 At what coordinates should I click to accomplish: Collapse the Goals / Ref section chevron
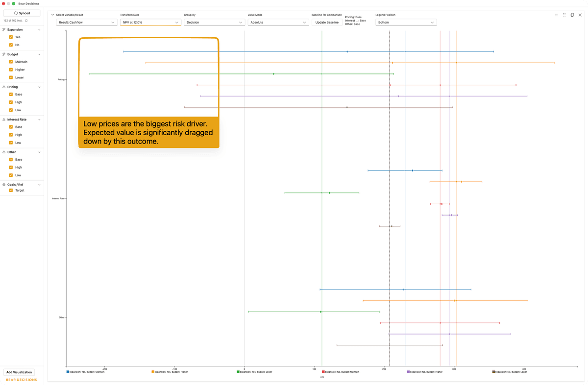tap(40, 185)
